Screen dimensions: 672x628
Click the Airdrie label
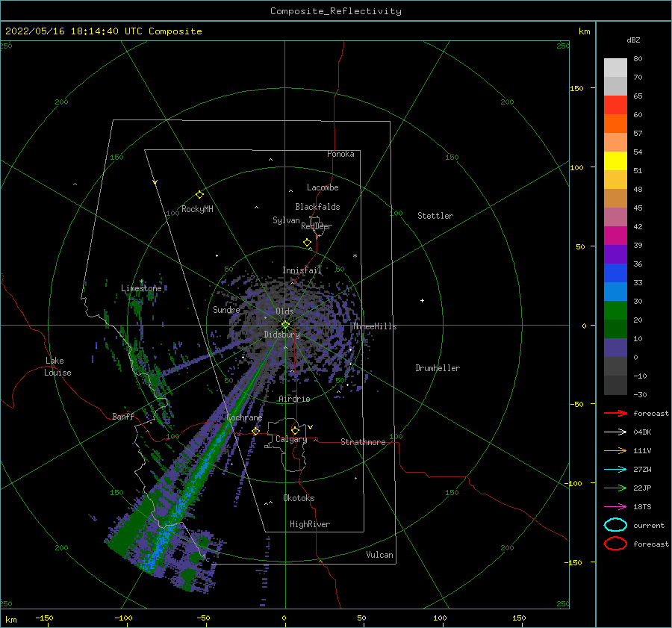coord(294,399)
